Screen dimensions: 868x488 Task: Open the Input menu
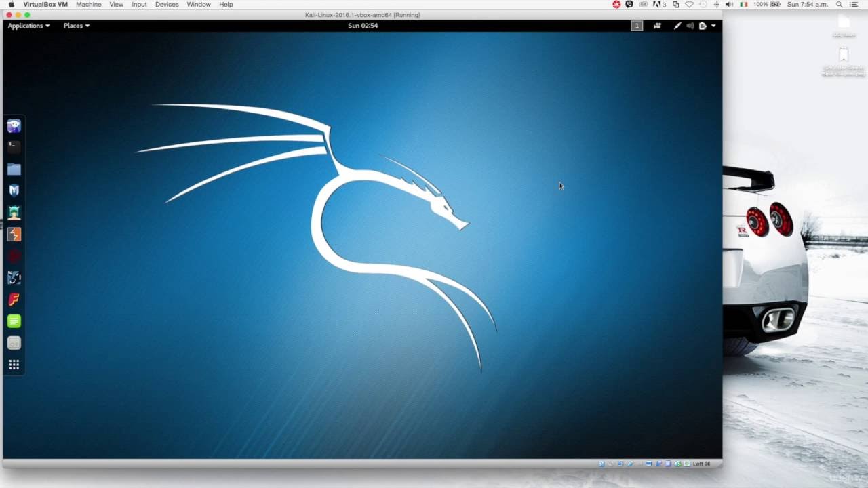pos(139,4)
